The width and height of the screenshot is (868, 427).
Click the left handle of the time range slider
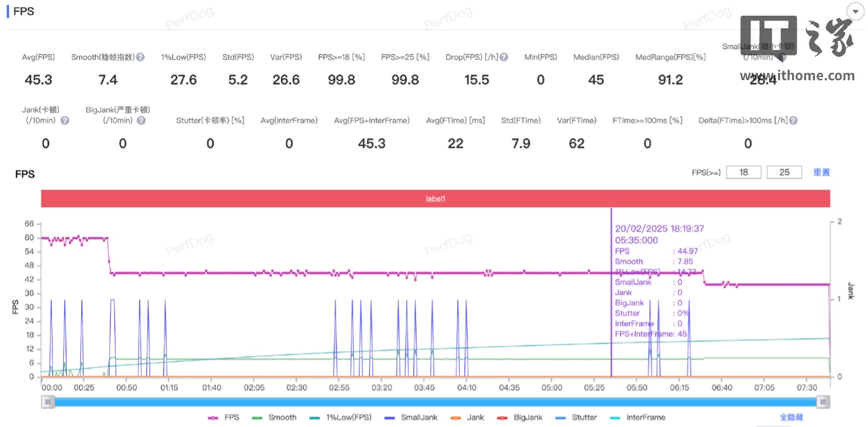(x=48, y=402)
